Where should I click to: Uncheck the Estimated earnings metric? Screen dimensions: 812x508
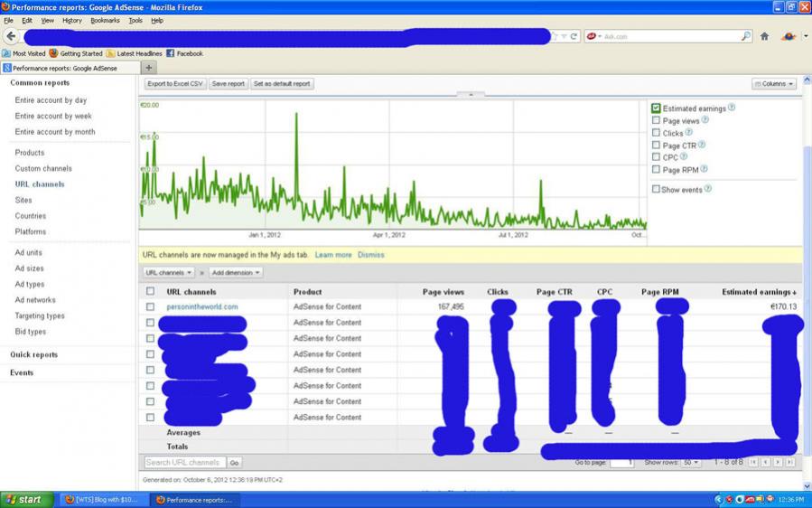(656, 108)
